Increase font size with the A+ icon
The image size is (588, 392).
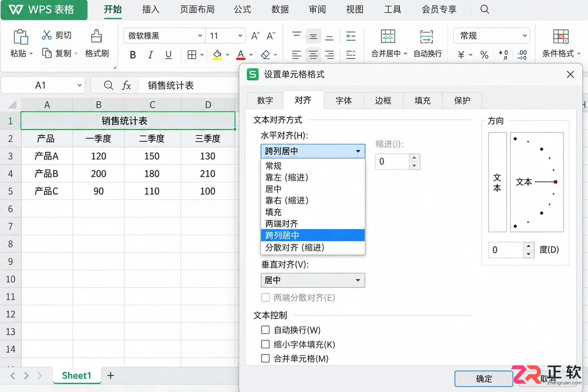pos(255,36)
